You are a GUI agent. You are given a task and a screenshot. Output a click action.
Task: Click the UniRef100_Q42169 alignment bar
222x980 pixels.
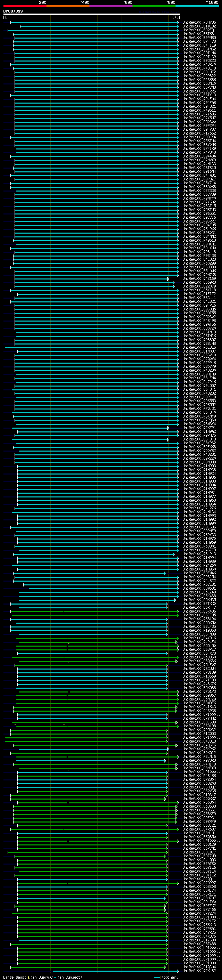pos(92,279)
